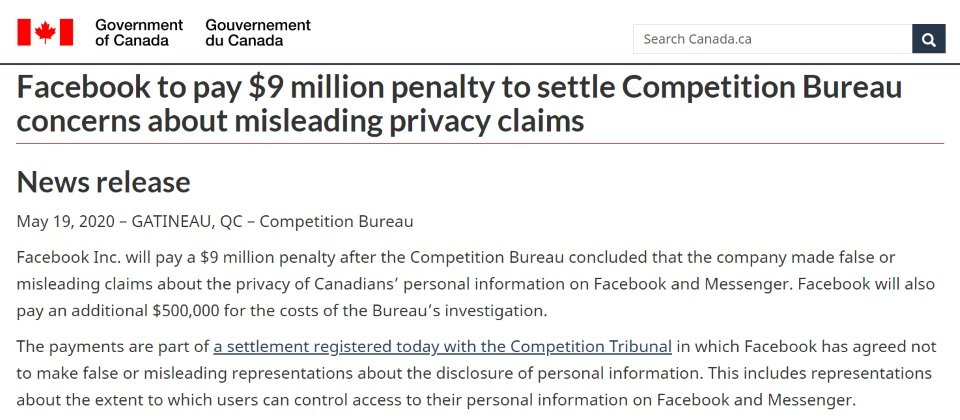The height and width of the screenshot is (420, 960).
Task: Click the Facebook $9 million penalty headline
Action: point(459,104)
